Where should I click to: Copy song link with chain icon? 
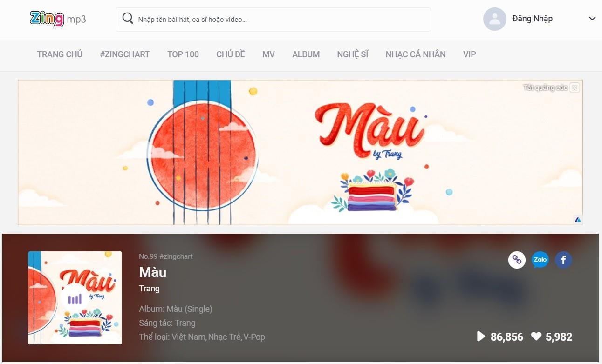click(517, 260)
